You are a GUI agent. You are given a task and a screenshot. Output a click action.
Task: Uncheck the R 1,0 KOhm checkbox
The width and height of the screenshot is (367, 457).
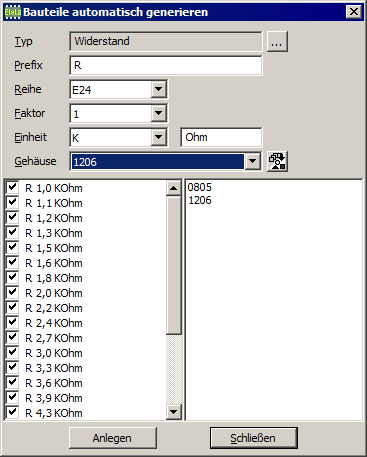(x=12, y=187)
